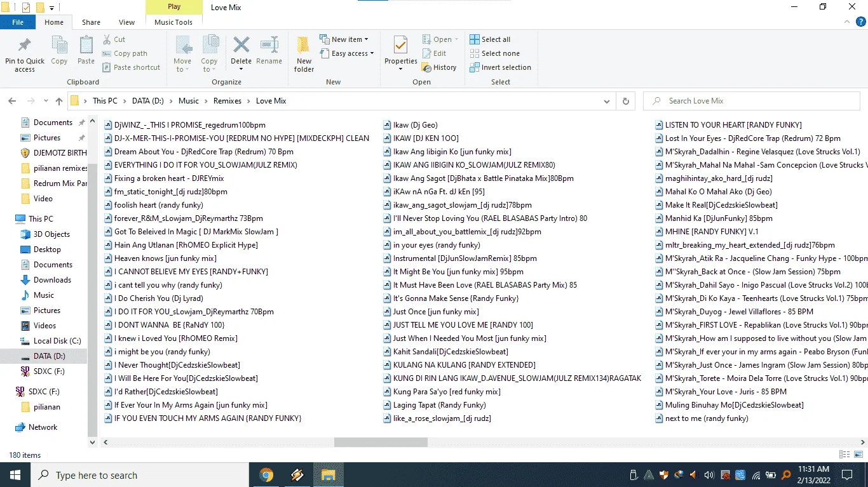The width and height of the screenshot is (868, 487).
Task: Click the horizontal scrollbar thumb
Action: pos(381,442)
